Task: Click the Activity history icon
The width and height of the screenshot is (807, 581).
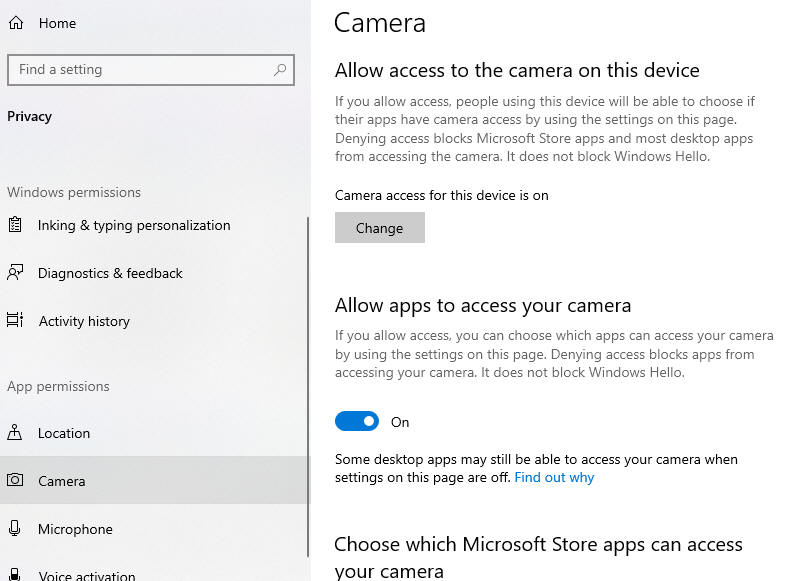Action: coord(15,321)
